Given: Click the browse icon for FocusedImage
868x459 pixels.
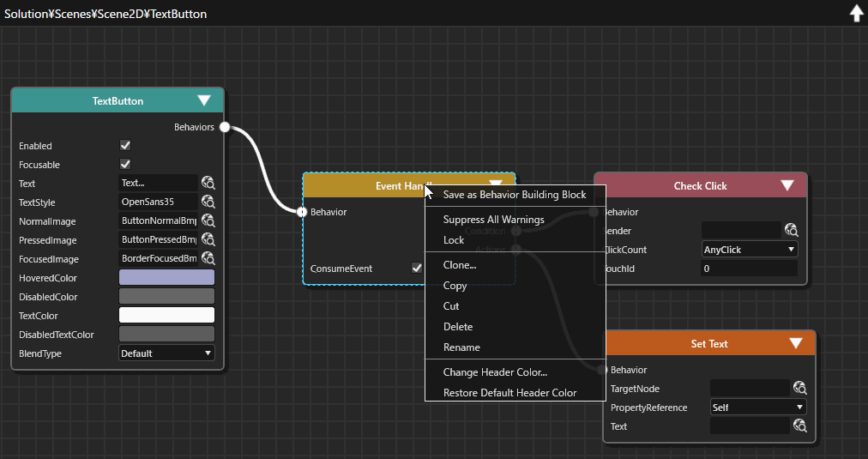Looking at the screenshot, I should click(208, 258).
